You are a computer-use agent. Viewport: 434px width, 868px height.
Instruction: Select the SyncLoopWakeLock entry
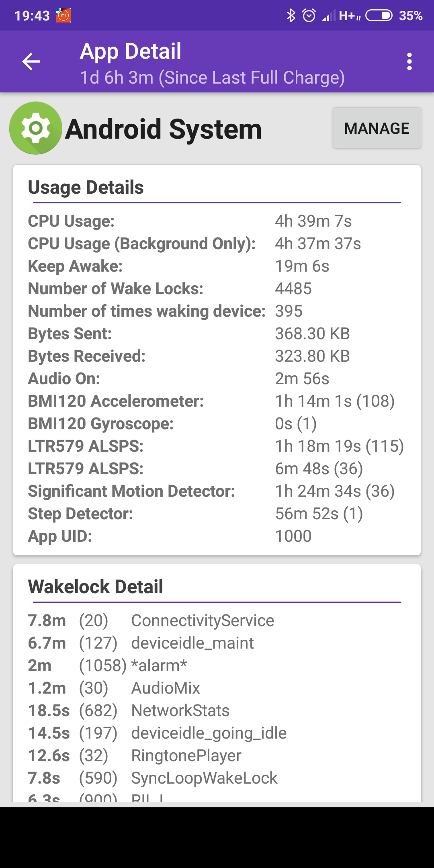point(204,778)
